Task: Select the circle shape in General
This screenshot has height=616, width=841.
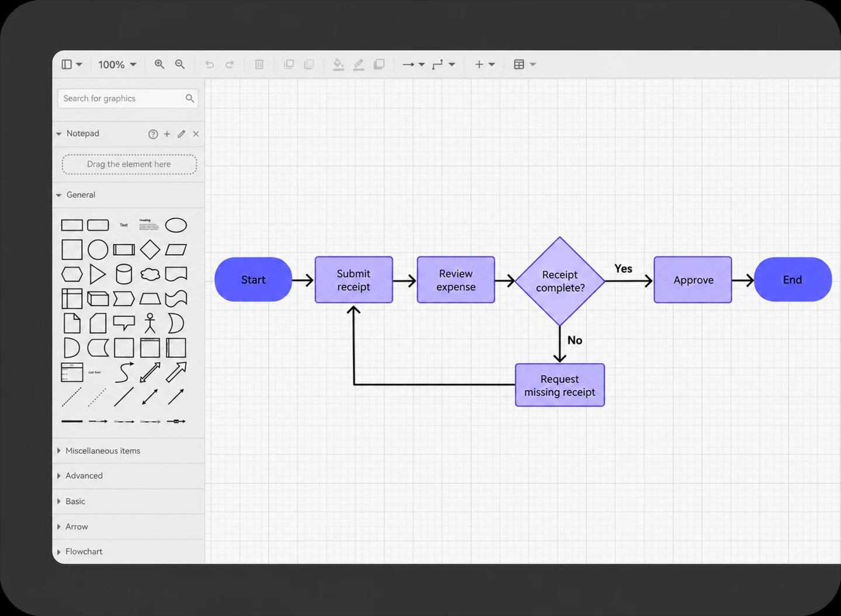Action: (x=98, y=249)
